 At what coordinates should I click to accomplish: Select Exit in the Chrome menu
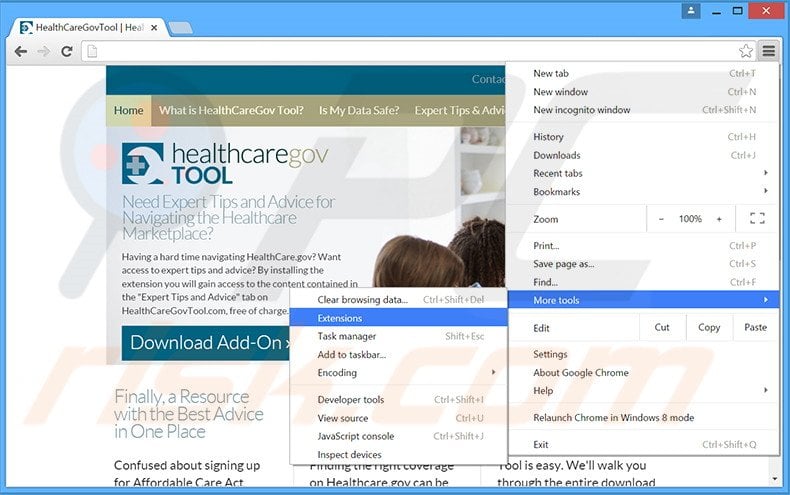click(x=644, y=445)
